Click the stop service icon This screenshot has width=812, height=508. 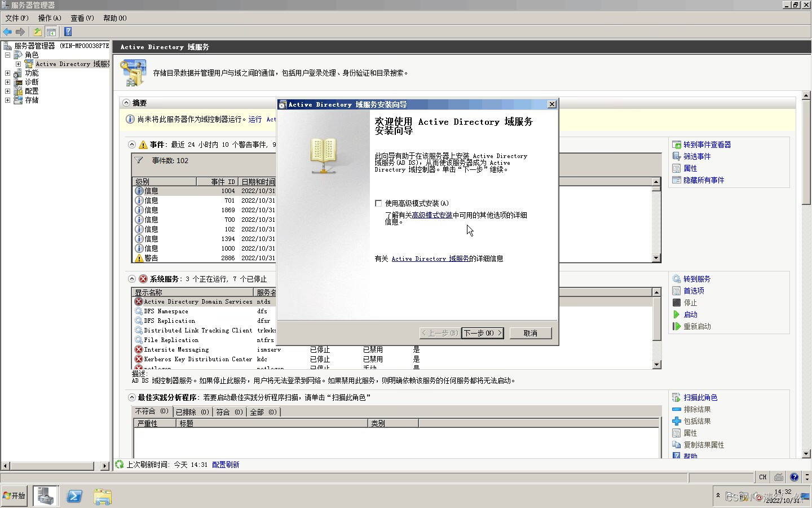[x=677, y=303]
